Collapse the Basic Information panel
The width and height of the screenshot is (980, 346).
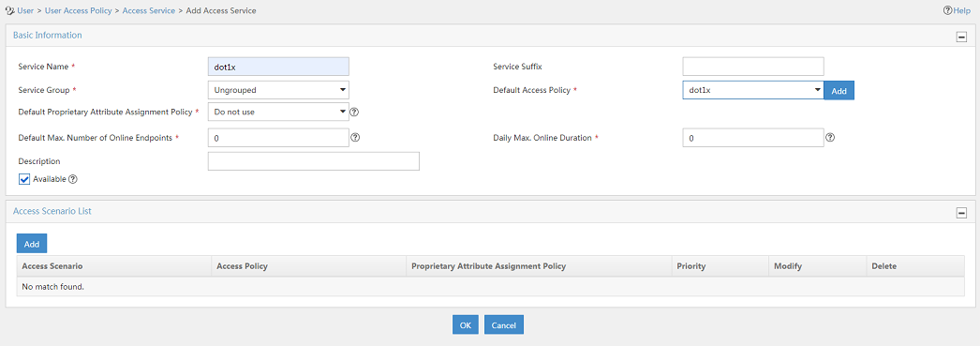(x=961, y=37)
